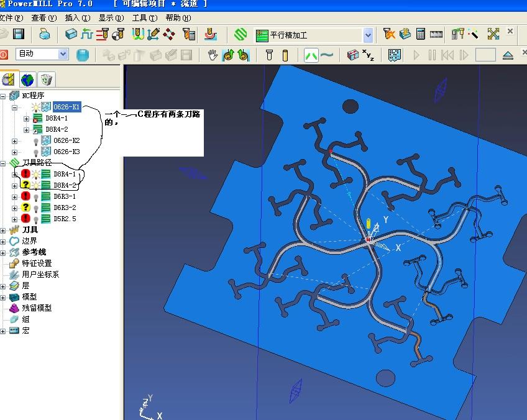Click the yellow cylindrical tool icon
This screenshot has width=527, height=420.
tap(285, 55)
